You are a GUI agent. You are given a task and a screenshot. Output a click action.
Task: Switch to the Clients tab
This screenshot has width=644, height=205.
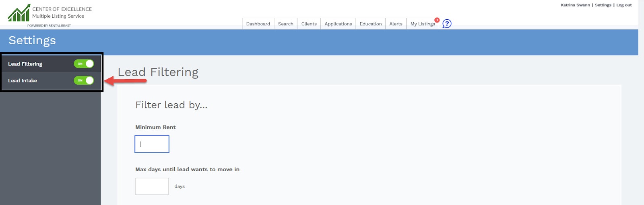point(309,24)
